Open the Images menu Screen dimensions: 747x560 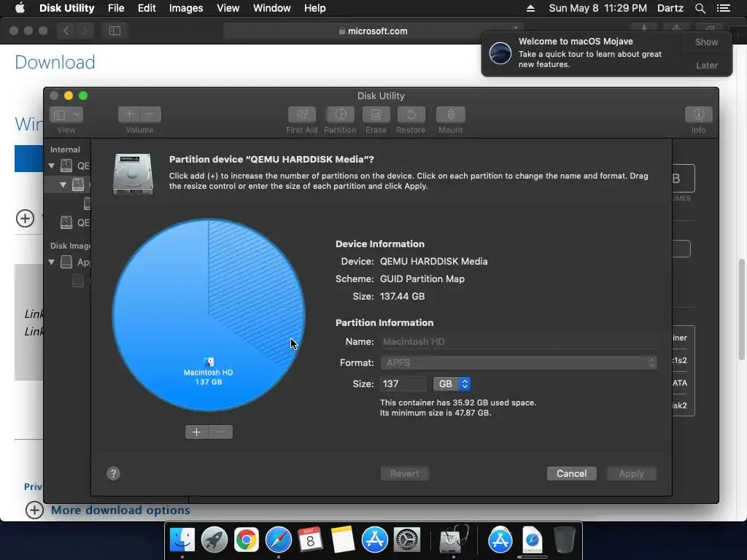click(x=186, y=8)
